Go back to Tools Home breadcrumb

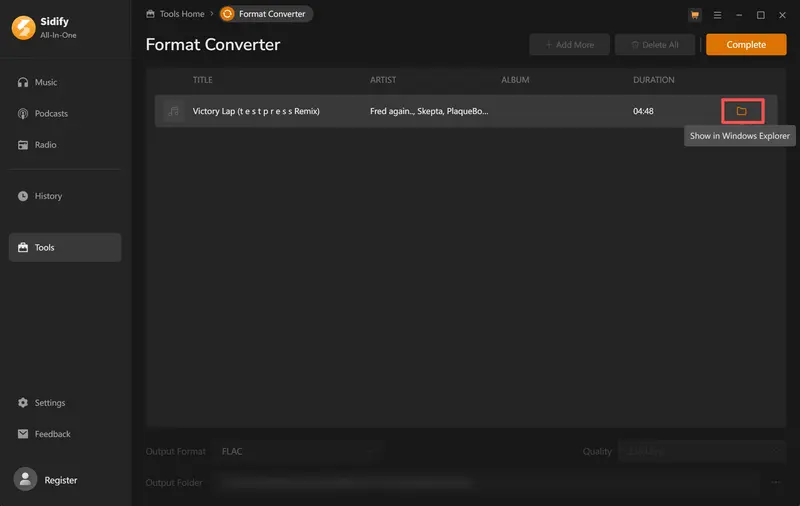click(175, 14)
